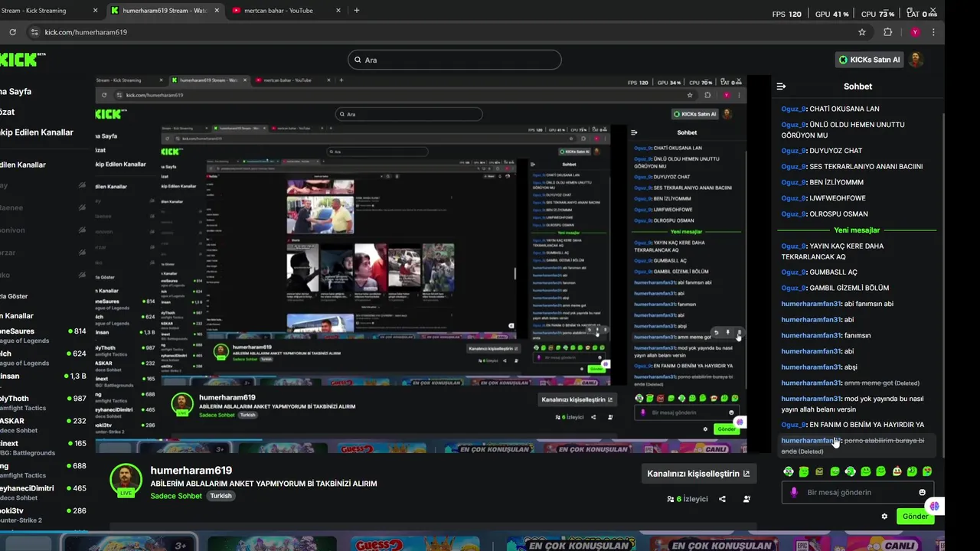Click the FPS 120 overlay readout
The image size is (980, 551).
786,14
